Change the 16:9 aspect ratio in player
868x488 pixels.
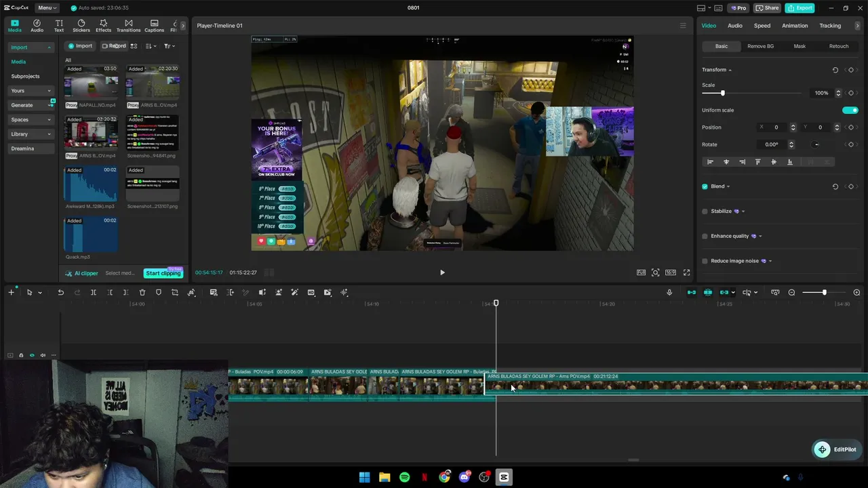point(671,272)
